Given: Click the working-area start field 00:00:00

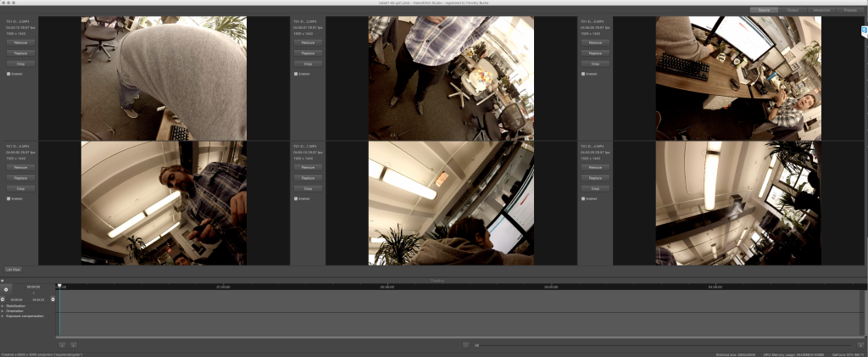Looking at the screenshot, I should click(x=17, y=299).
